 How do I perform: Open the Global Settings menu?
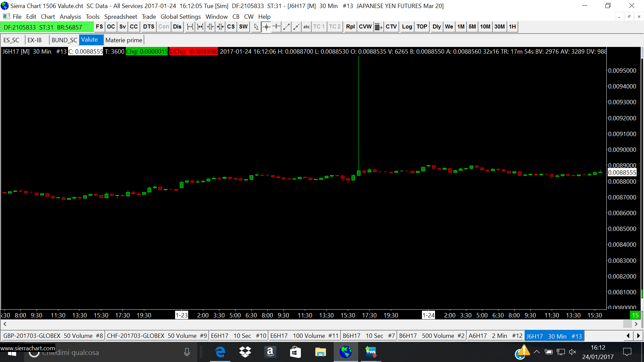point(180,16)
